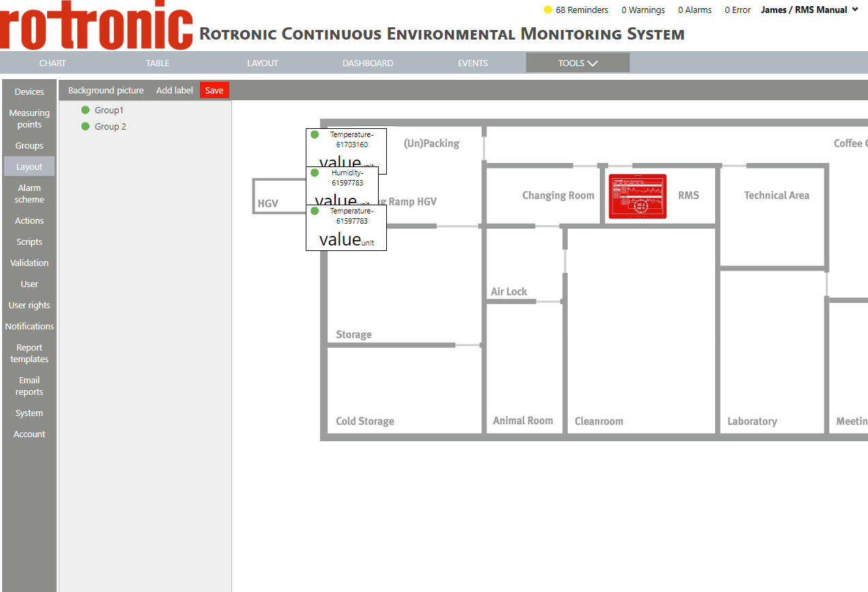Click green status dot on Temperature-61703160 label
The height and width of the screenshot is (592, 868).
pos(315,134)
